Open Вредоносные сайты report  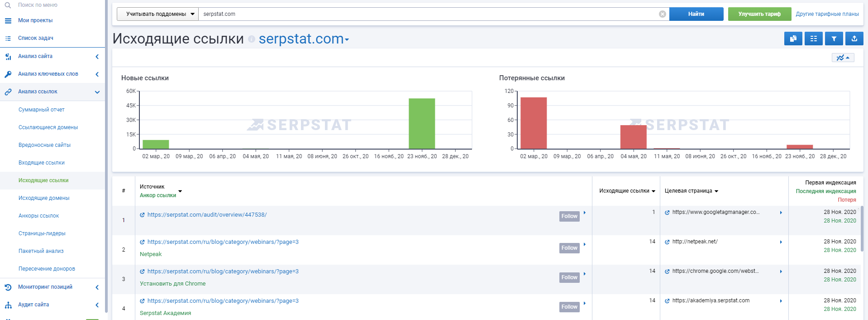pyautogui.click(x=44, y=145)
